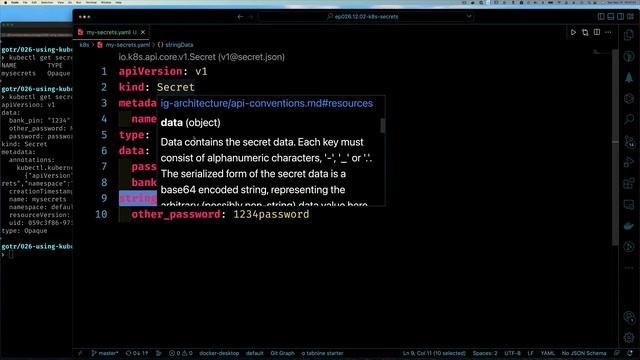Screen dimensions: 640x360
Task: Click errors and warnings count
Action: coord(180,353)
